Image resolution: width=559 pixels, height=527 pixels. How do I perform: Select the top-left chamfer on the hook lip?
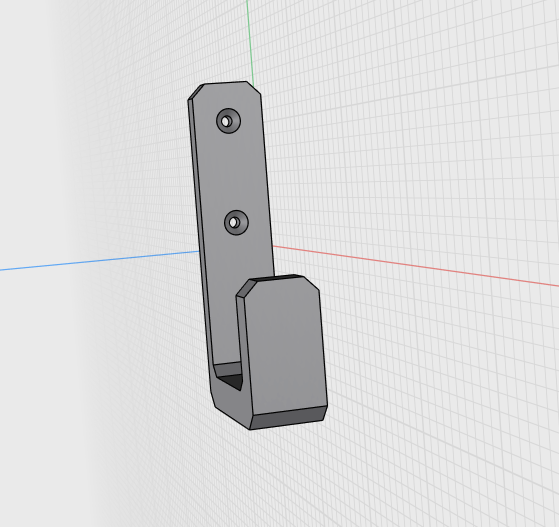click(x=246, y=288)
